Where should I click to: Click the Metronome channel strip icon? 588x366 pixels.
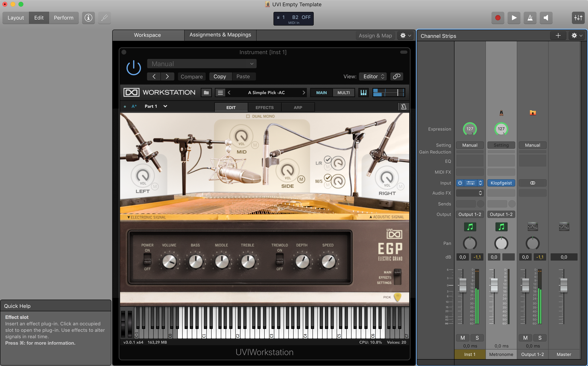point(501,113)
